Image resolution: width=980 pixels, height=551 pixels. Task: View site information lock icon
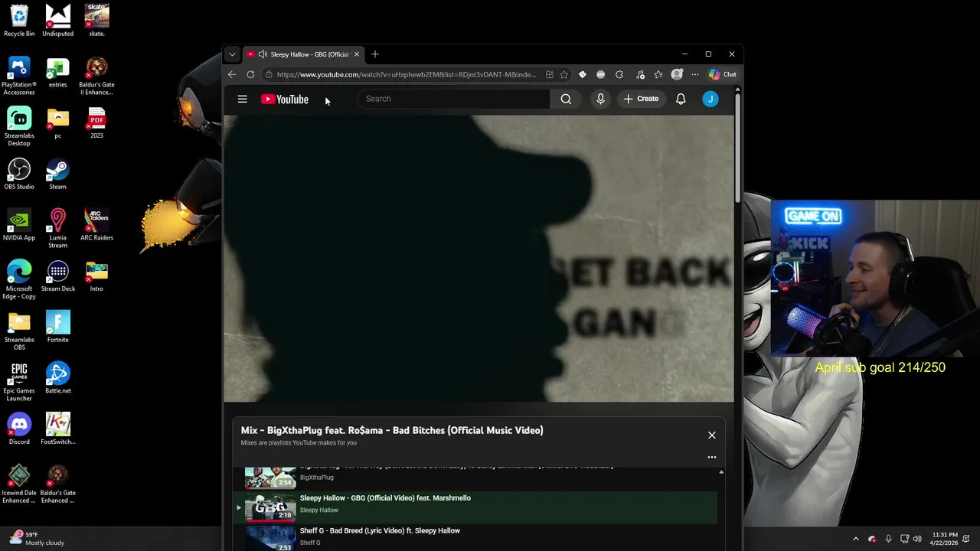pyautogui.click(x=269, y=74)
